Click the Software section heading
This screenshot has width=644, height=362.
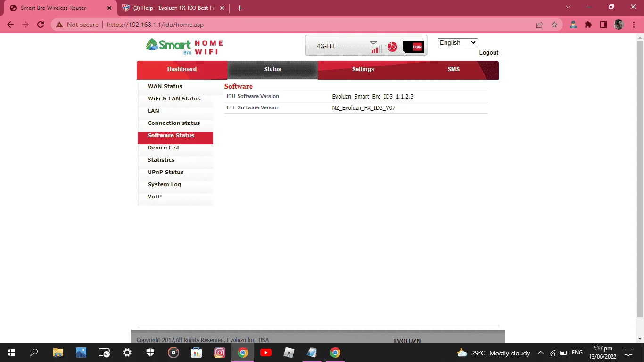pos(239,86)
